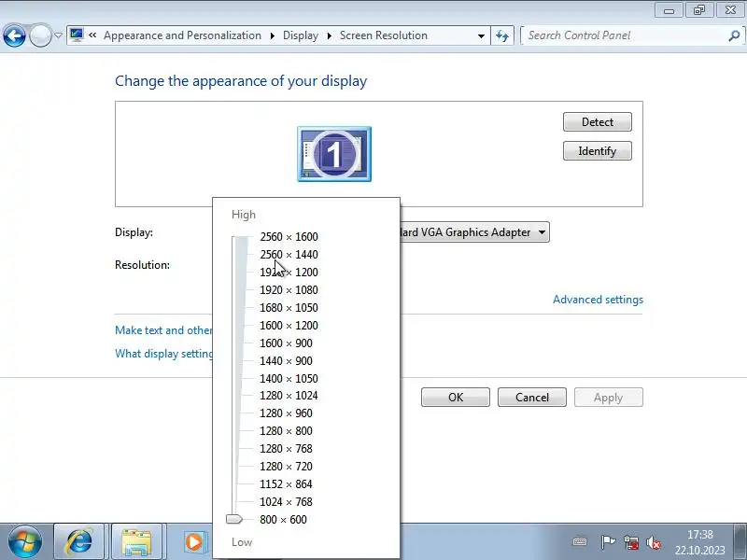Image resolution: width=747 pixels, height=560 pixels.
Task: Open the Windows Start menu
Action: [x=25, y=542]
